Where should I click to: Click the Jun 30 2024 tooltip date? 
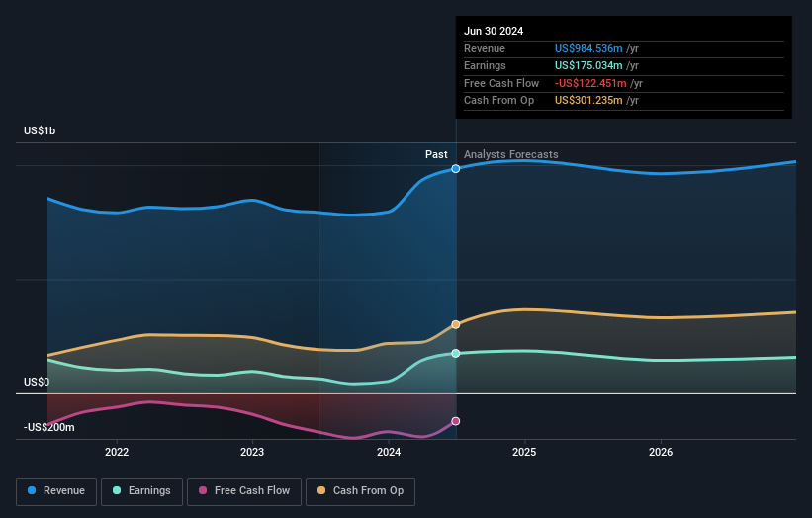coord(494,31)
